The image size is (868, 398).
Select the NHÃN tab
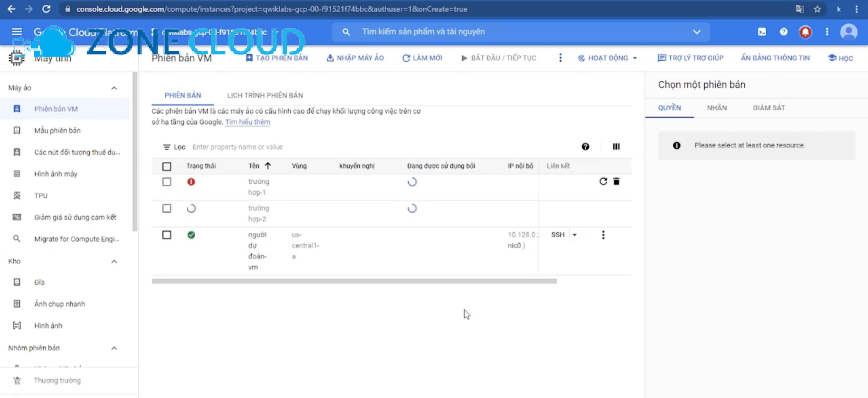click(717, 108)
